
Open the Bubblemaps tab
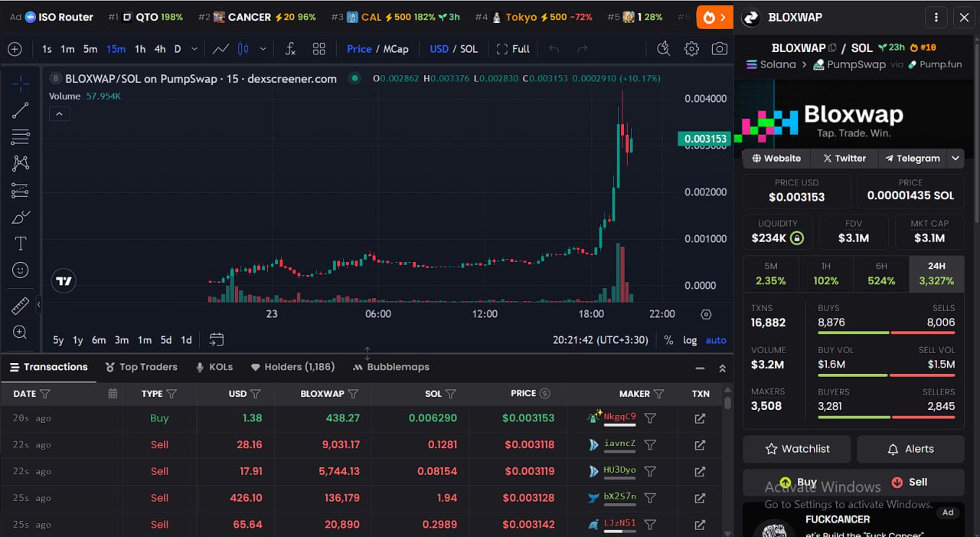coord(390,367)
